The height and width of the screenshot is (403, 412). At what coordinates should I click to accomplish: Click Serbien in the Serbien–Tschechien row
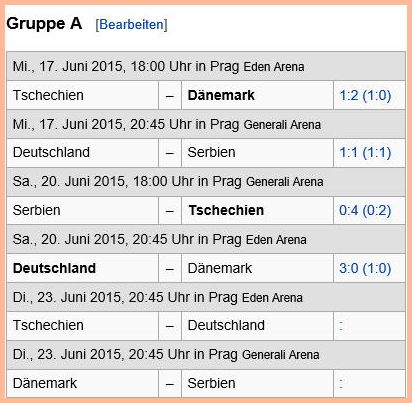[x=37, y=210]
